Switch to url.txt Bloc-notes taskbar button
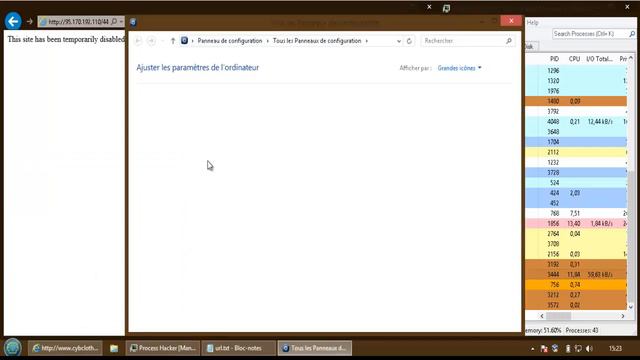640x360 pixels. point(239,348)
